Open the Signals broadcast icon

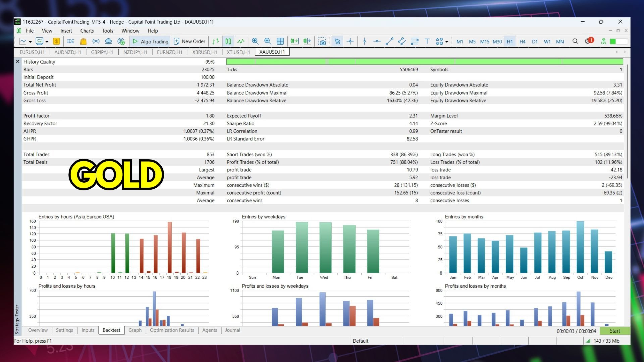coord(96,41)
